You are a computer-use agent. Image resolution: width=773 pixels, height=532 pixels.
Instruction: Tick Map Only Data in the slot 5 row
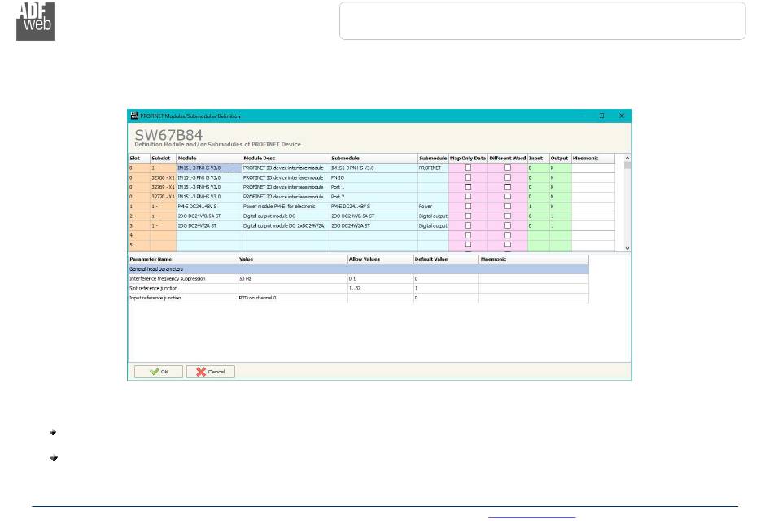tap(469, 245)
